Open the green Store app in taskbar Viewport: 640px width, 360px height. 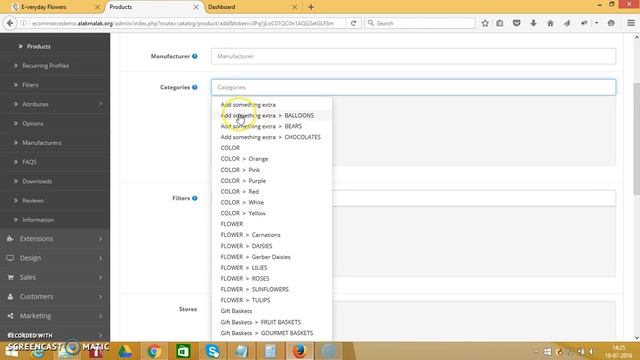[183, 351]
